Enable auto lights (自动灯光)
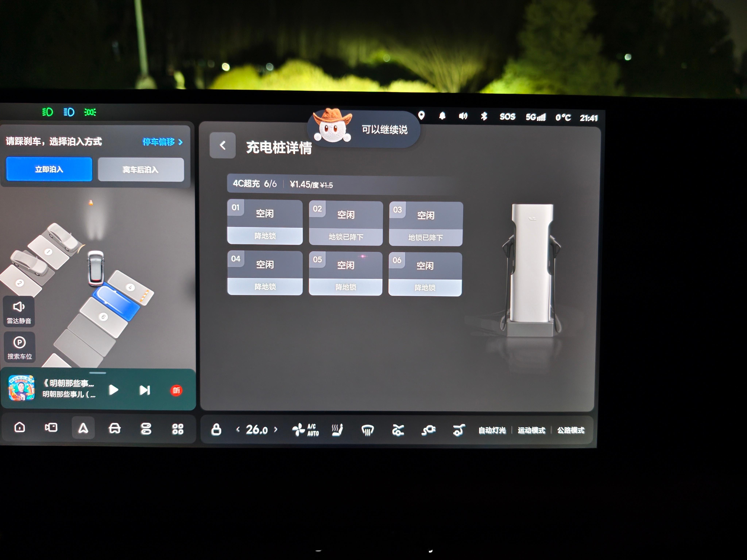This screenshot has height=560, width=747. [492, 430]
